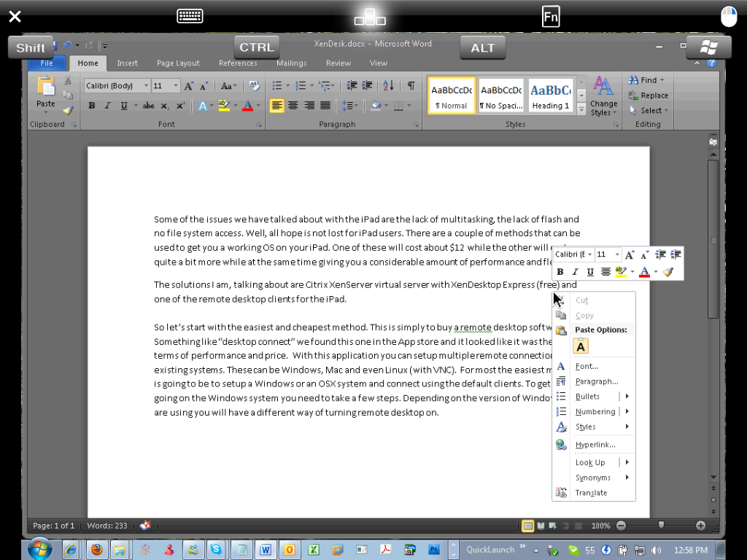The width and height of the screenshot is (747, 560).
Task: Open the Insert ribbon tab
Action: coord(127,63)
